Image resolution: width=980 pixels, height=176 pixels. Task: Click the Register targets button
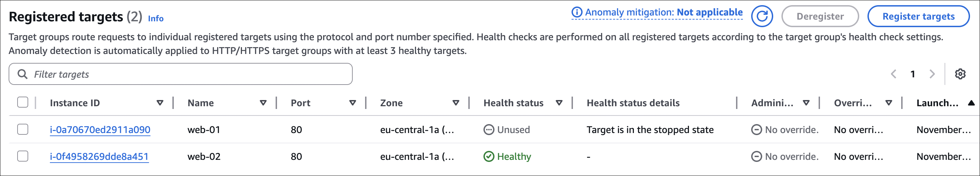coord(918,16)
